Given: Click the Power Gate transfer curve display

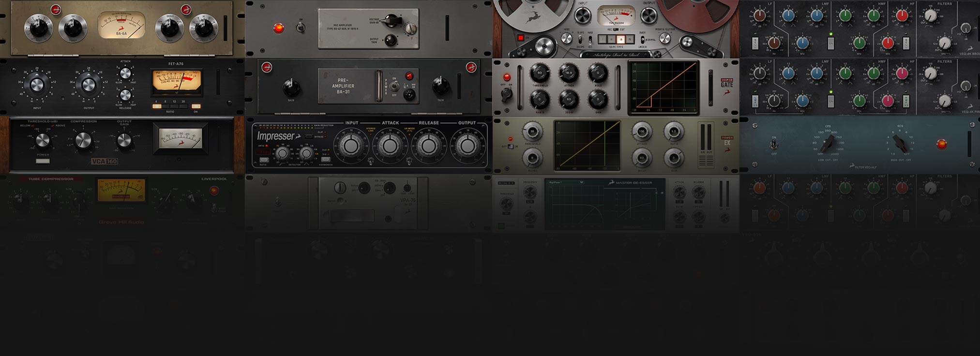Looking at the screenshot, I should [663, 88].
